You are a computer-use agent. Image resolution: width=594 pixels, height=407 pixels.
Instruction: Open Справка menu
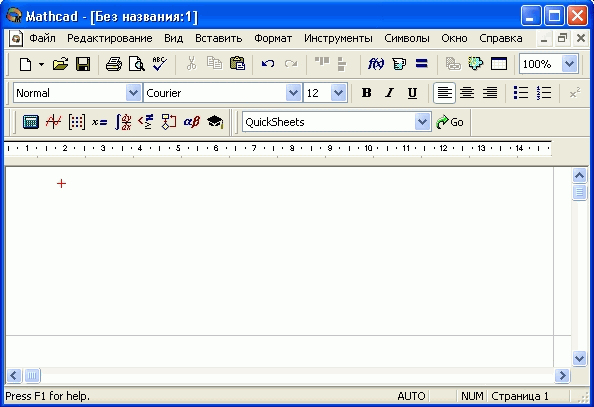click(x=500, y=38)
